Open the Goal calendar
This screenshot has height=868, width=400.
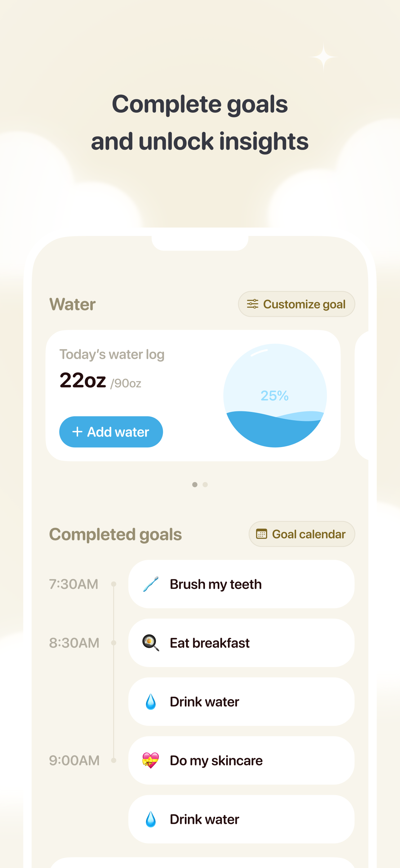point(302,534)
